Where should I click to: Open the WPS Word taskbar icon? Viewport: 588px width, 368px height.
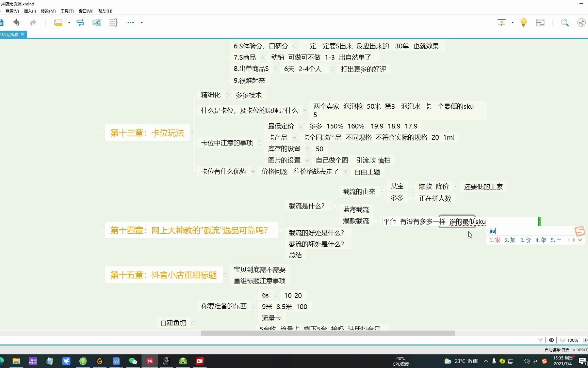[116, 361]
